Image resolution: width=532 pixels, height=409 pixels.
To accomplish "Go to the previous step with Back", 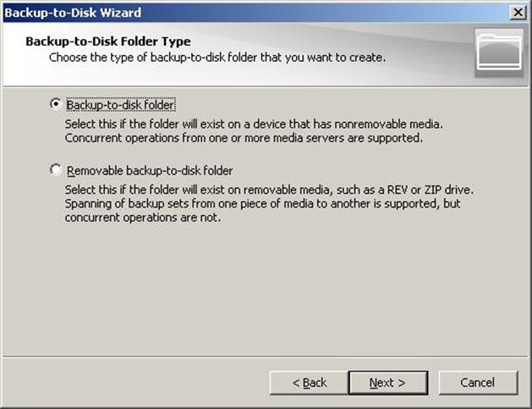I will point(309,383).
